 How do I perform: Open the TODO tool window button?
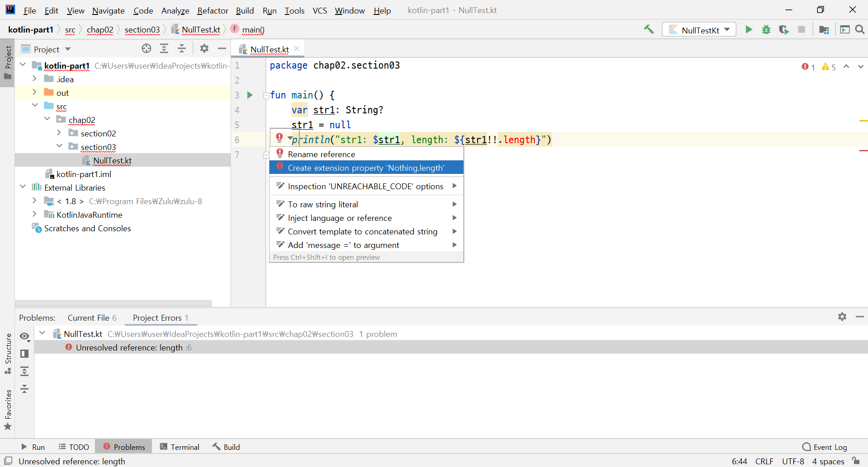(74, 447)
